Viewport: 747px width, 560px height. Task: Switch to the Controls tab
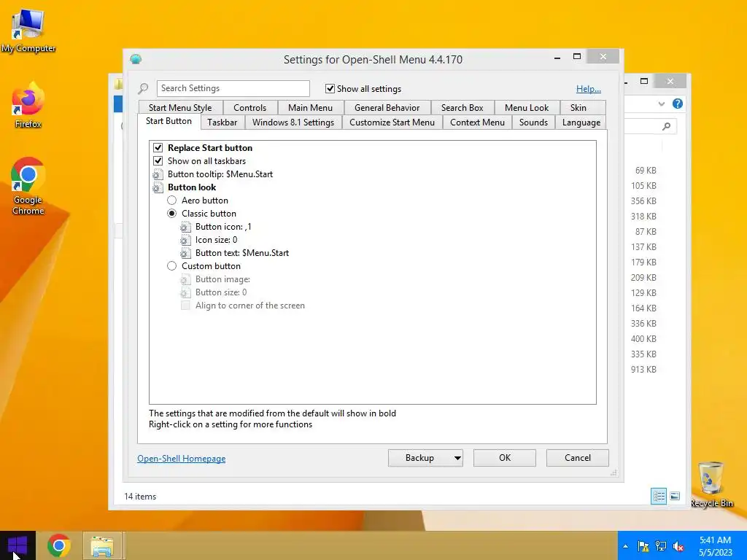coord(249,108)
